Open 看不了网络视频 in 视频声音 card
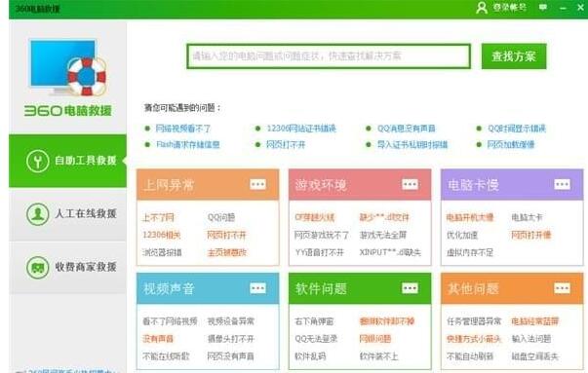588x373 pixels. click(170, 321)
